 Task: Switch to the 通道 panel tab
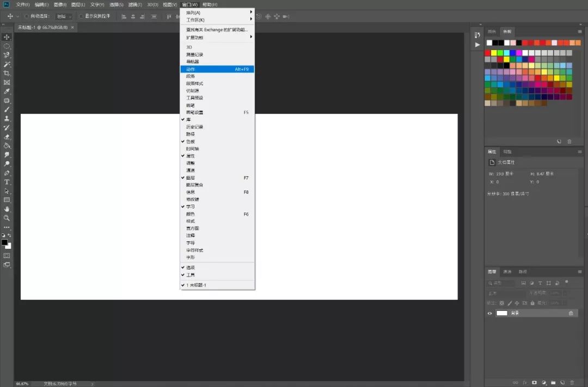point(507,272)
